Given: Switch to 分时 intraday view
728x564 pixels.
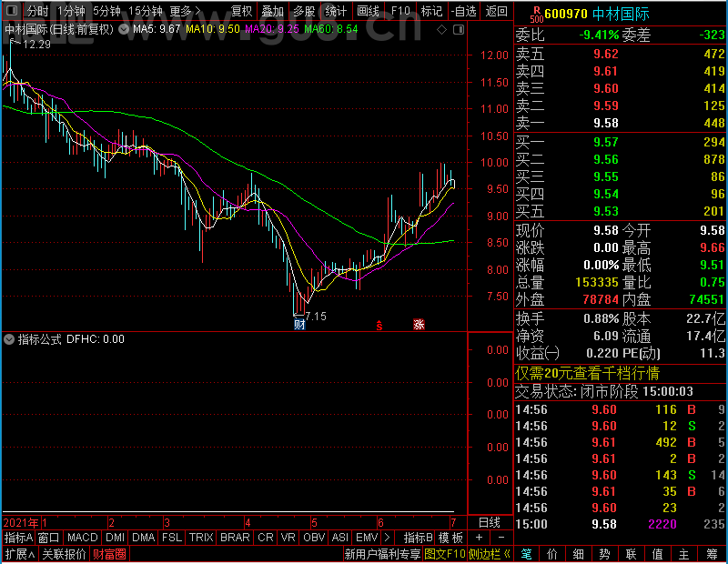Looking at the screenshot, I should tap(37, 11).
